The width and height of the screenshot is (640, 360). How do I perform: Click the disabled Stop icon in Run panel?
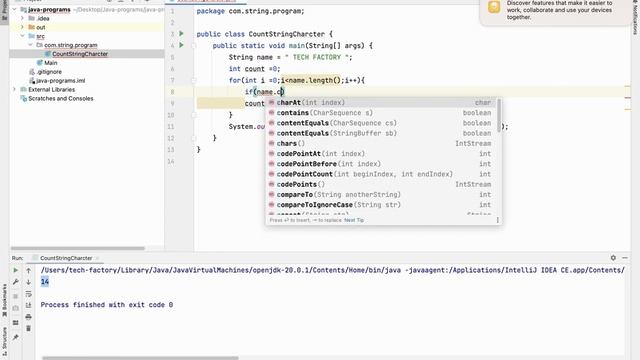pos(16,296)
